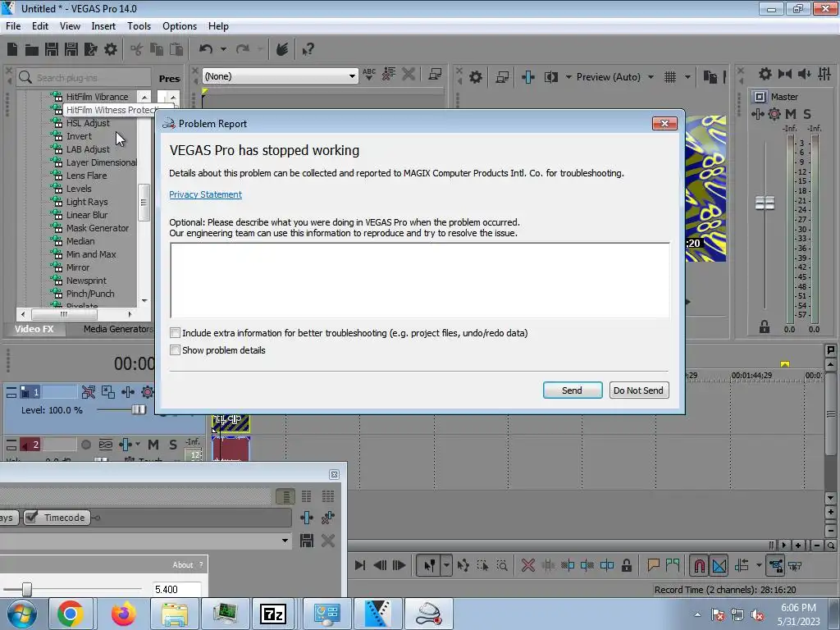Click Track 1 Level slider handle
840x630 pixels.
point(138,410)
